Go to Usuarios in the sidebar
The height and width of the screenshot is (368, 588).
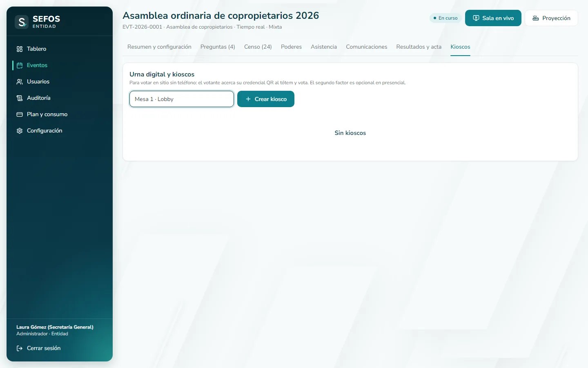pos(60,82)
